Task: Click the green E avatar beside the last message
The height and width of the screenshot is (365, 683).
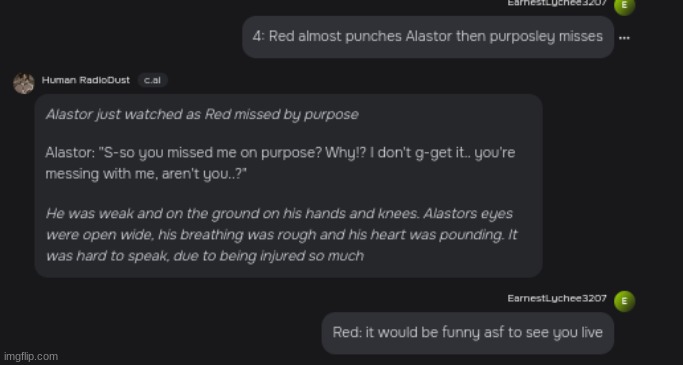Action: pos(624,301)
